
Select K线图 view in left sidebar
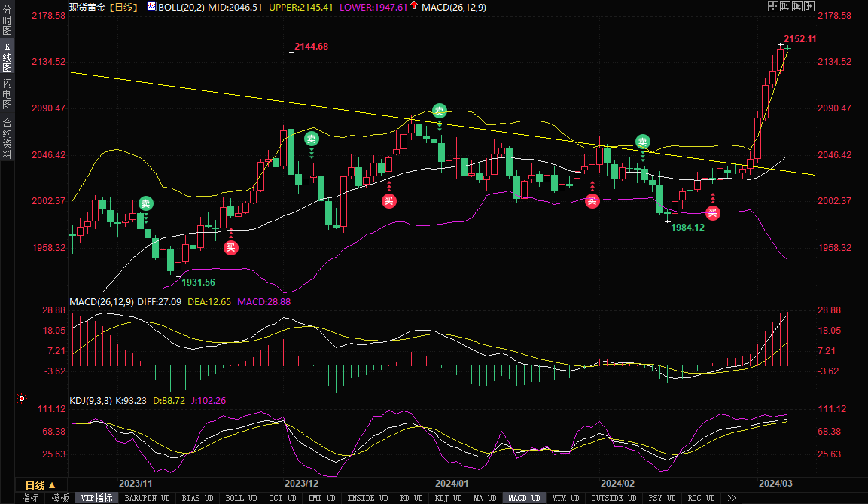click(7, 57)
